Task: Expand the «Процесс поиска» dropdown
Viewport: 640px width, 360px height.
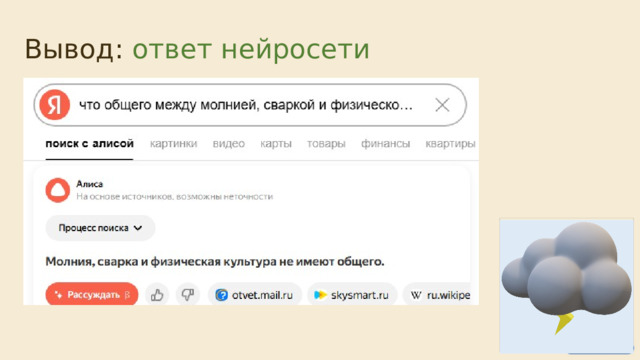Action: [100, 228]
